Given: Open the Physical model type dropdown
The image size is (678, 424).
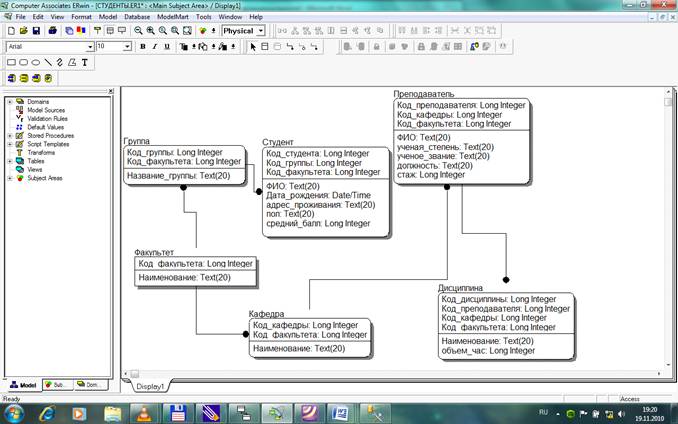Looking at the screenshot, I should pyautogui.click(x=260, y=31).
